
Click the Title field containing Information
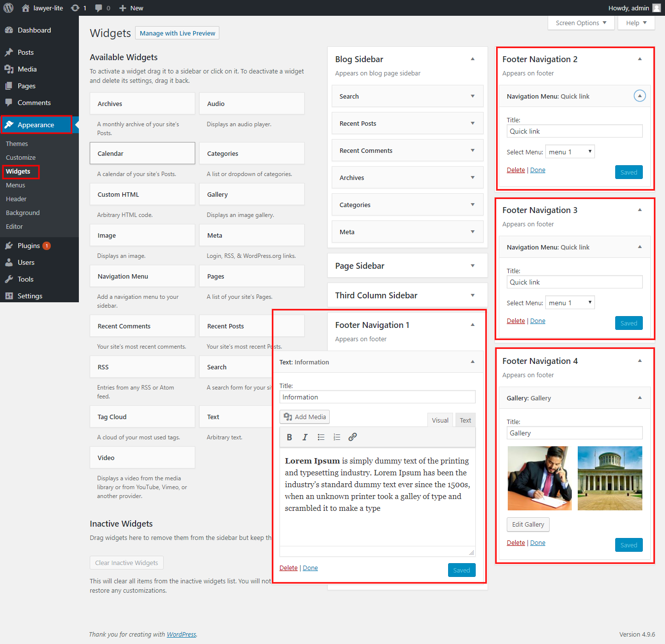click(x=377, y=397)
